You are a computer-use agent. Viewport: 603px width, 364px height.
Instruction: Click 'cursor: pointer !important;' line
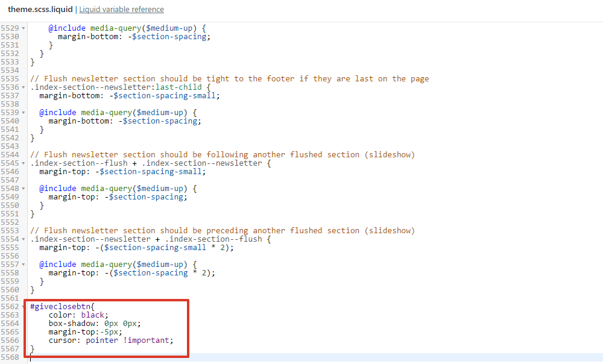[111, 340]
